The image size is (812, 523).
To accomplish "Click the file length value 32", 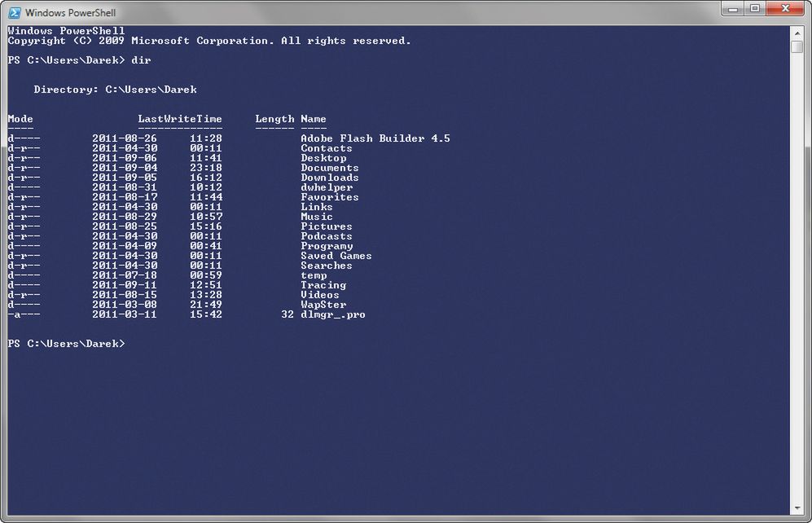I will coord(287,314).
